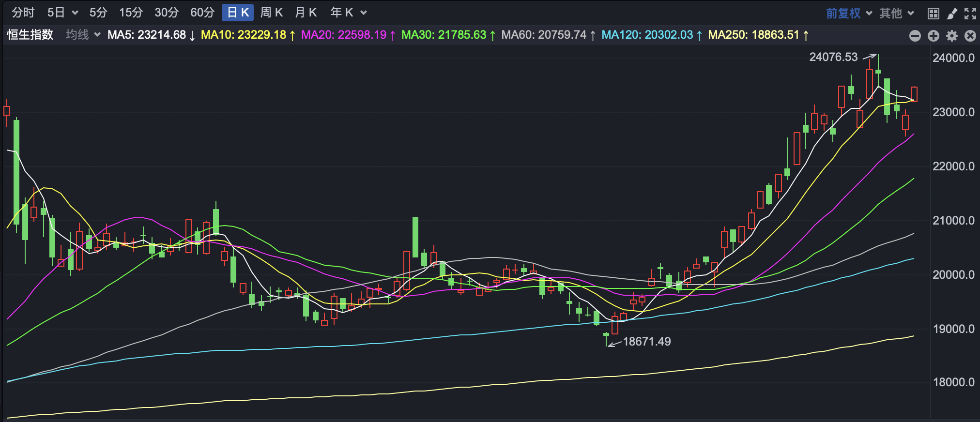Click the 18671.49 low price marker
This screenshot has width=980, height=422.
(646, 342)
